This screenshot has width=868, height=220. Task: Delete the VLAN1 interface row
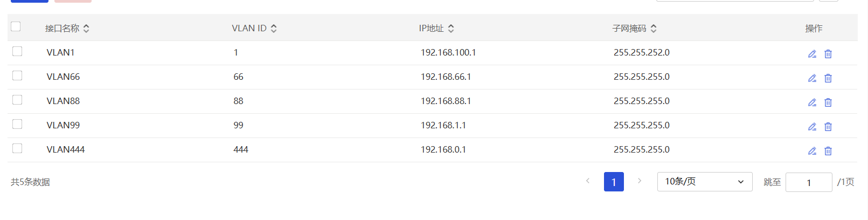[828, 54]
